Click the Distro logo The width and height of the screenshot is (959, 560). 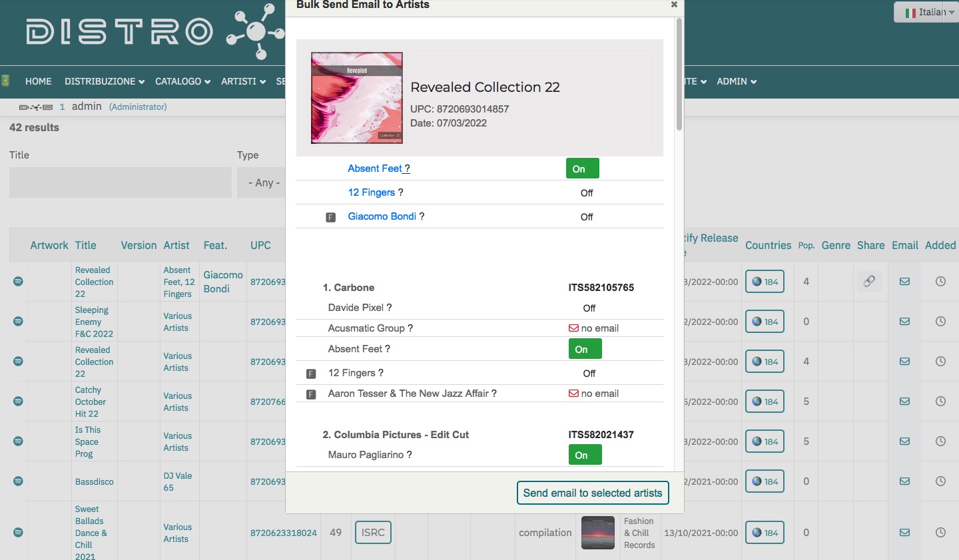(x=155, y=31)
